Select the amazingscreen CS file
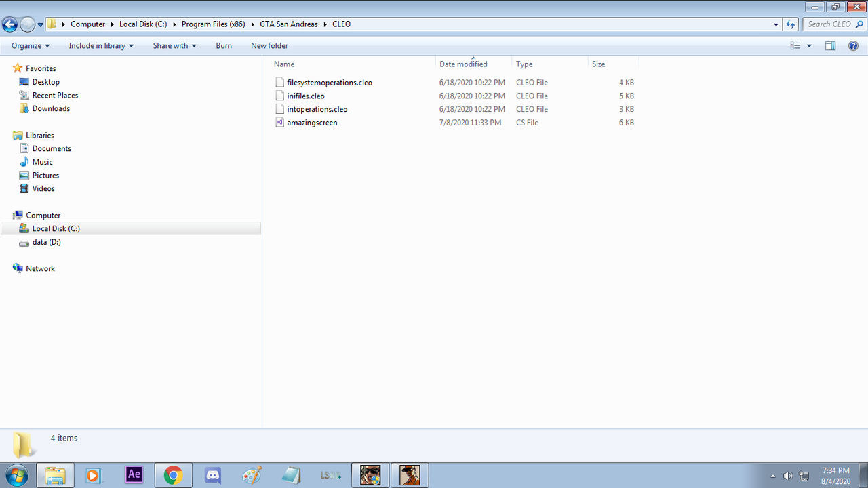Screen dimensions: 868x488 (x=312, y=123)
